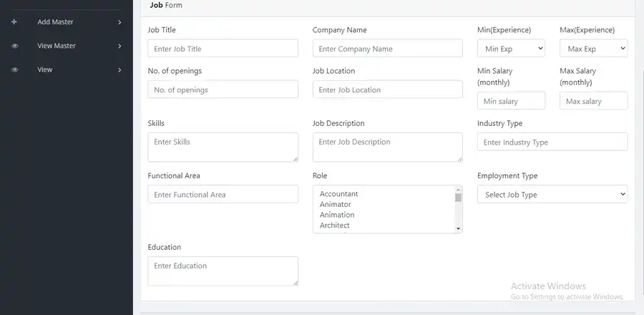Viewport: 644px width, 315px height.
Task: Click the eye icon beside View Master
Action: (x=14, y=46)
